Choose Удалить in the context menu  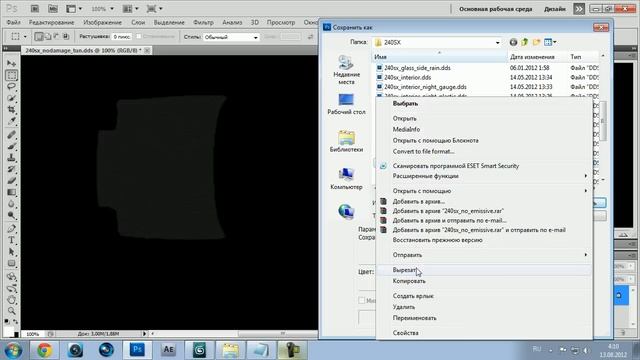pos(484,307)
